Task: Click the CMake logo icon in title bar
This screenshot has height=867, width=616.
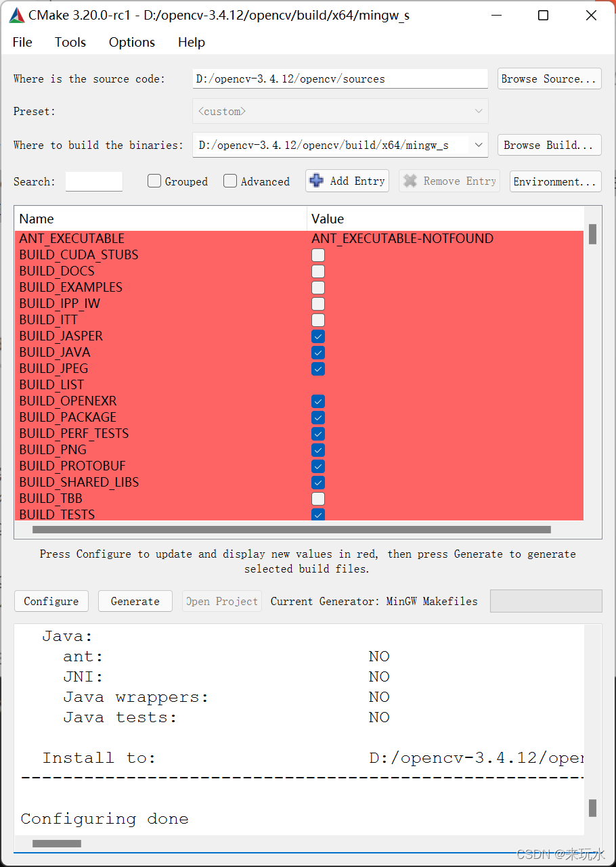Action: [x=17, y=15]
